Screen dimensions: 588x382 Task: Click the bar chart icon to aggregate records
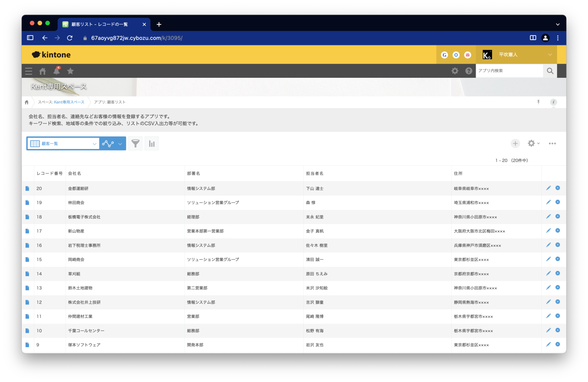click(152, 143)
